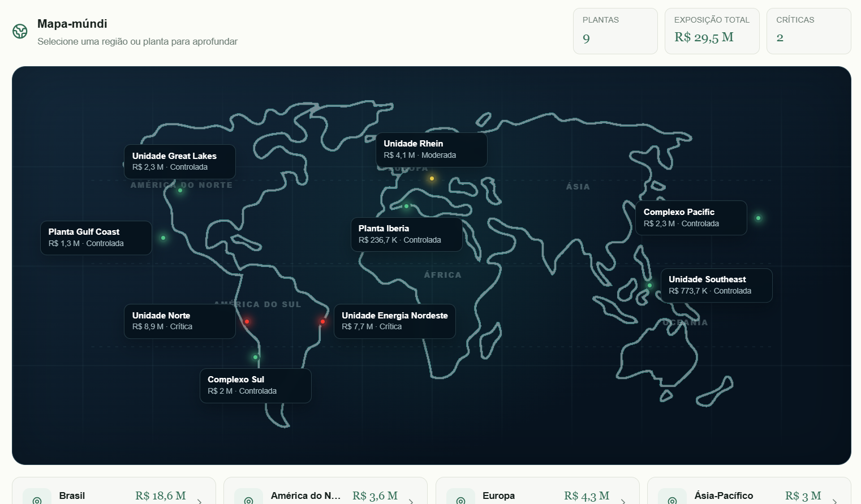Expand the América do N... card chevron
This screenshot has height=504, width=861.
(x=411, y=501)
